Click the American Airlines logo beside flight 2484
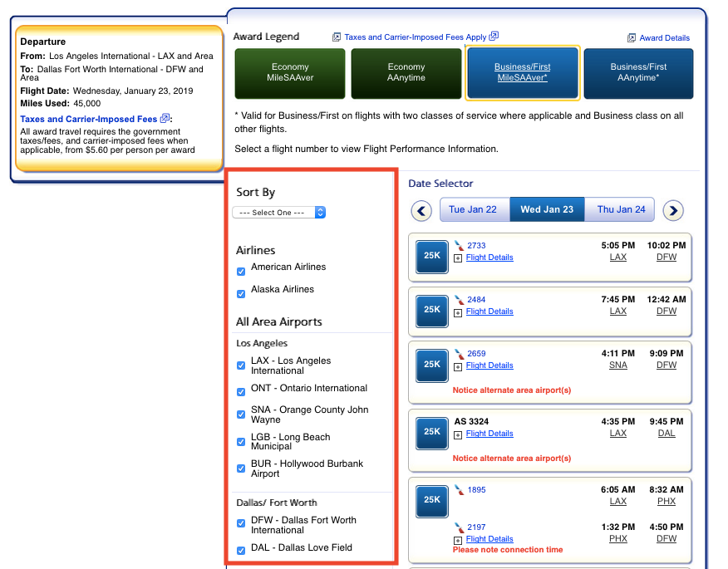Image resolution: width=728 pixels, height=569 pixels. pos(459,300)
